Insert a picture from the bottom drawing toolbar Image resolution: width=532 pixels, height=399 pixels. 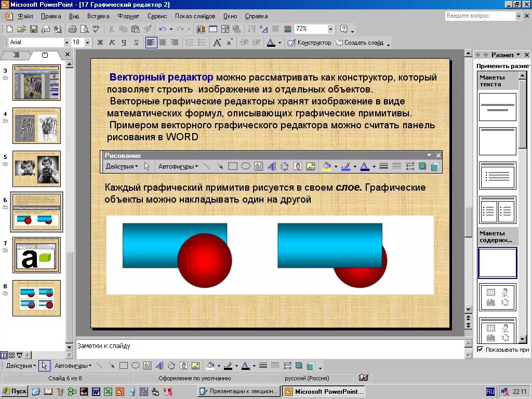tap(196, 365)
